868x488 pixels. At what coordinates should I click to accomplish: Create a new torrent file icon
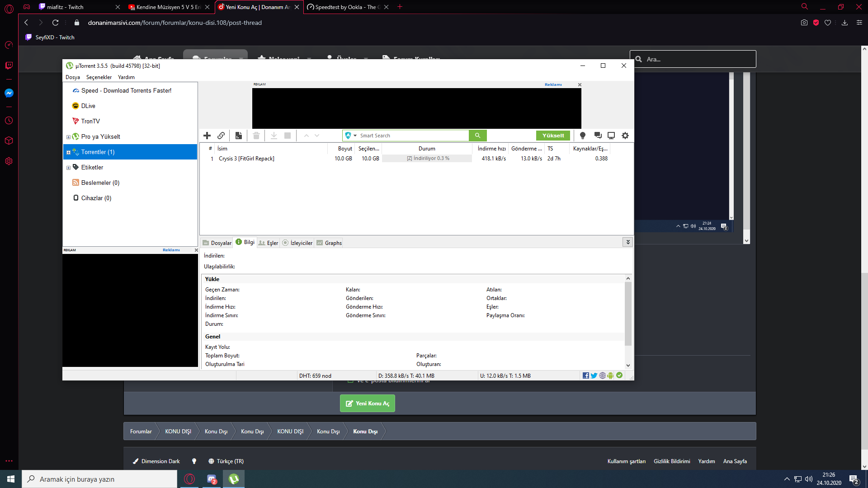pyautogui.click(x=239, y=136)
